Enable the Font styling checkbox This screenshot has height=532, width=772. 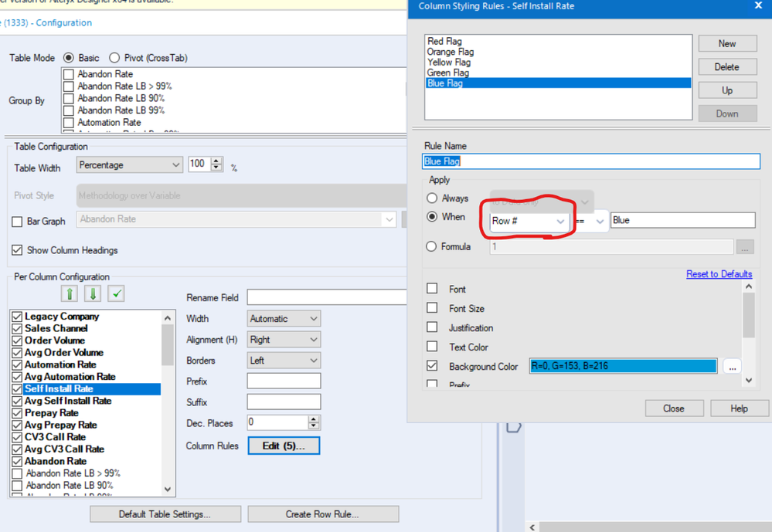click(432, 289)
